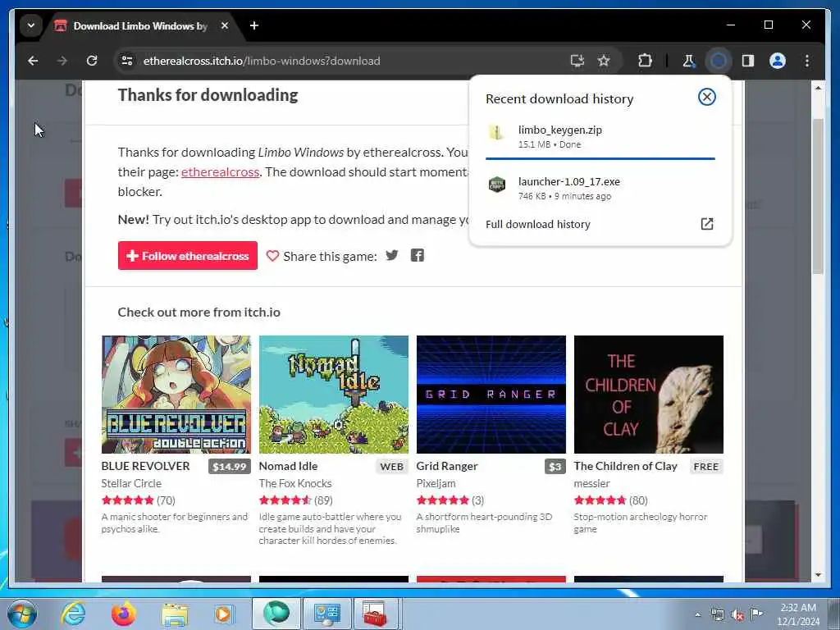Open Nomad Idle game thumbnail

point(334,395)
